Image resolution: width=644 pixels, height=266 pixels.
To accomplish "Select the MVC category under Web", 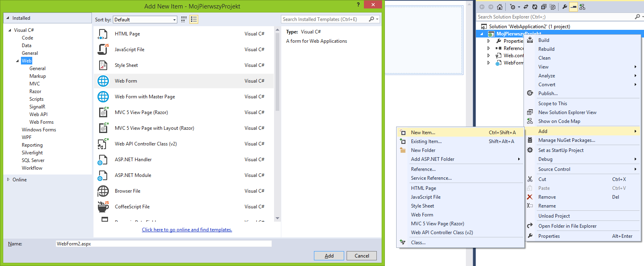I will (x=35, y=84).
